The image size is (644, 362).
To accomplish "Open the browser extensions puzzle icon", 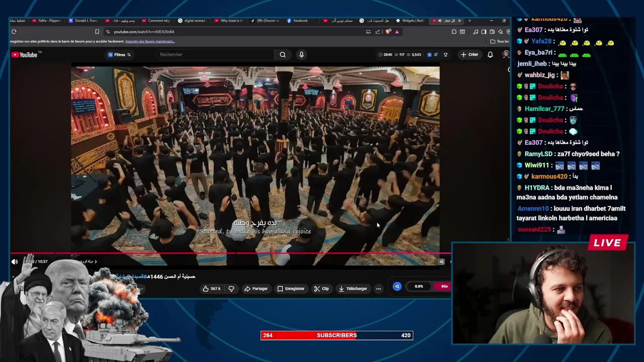I will point(454,32).
